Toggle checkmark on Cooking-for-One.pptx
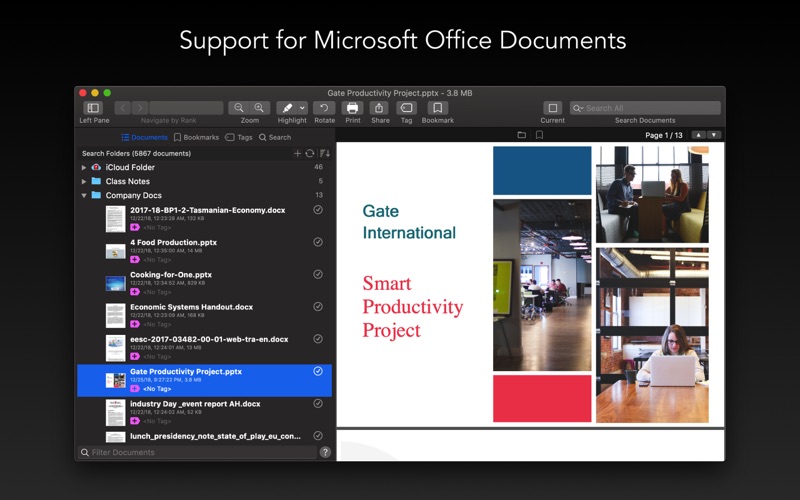Screen dimensions: 800x500 (x=318, y=274)
